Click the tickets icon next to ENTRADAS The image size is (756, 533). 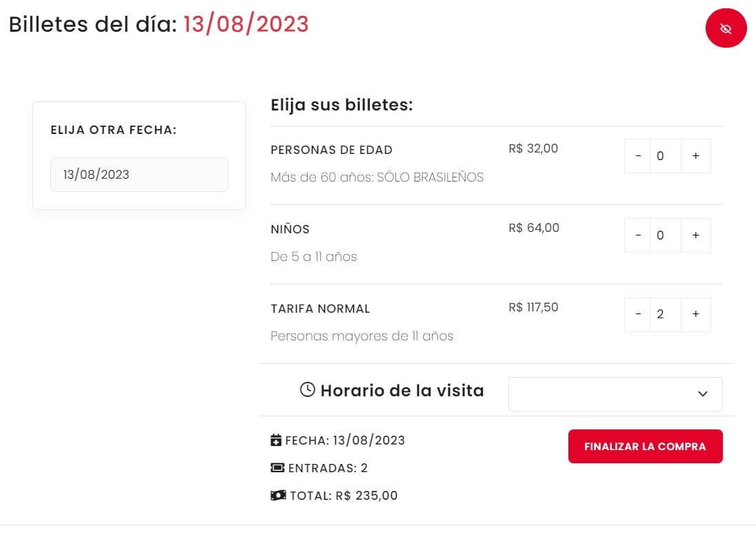tap(275, 467)
